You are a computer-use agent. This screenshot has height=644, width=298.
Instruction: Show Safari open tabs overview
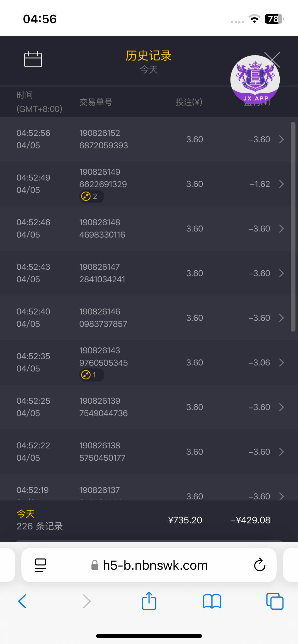pyautogui.click(x=275, y=601)
